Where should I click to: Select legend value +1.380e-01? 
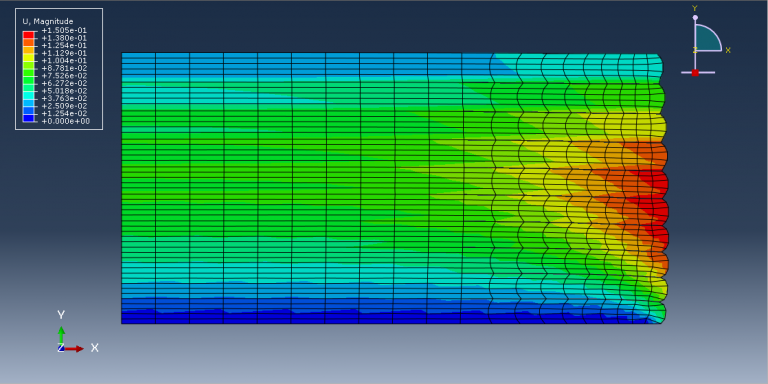pyautogui.click(x=64, y=38)
